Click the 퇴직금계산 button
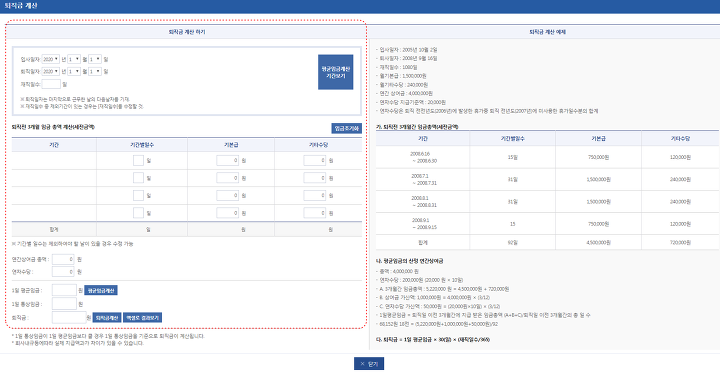The height and width of the screenshot is (372, 720). coord(107,318)
